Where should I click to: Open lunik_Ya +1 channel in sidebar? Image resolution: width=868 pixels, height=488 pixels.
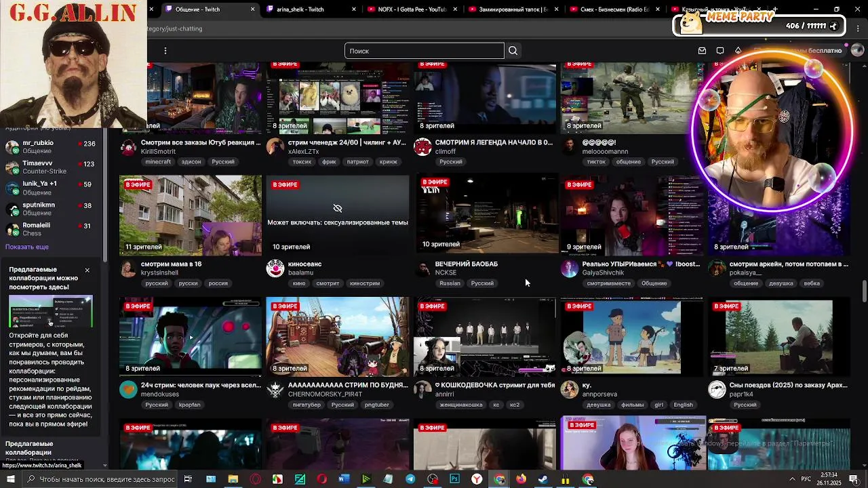point(51,188)
